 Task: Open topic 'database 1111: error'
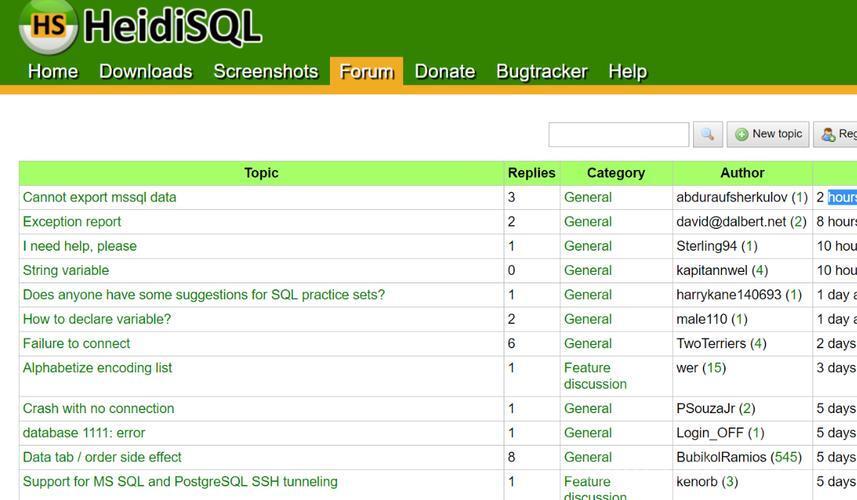(84, 433)
